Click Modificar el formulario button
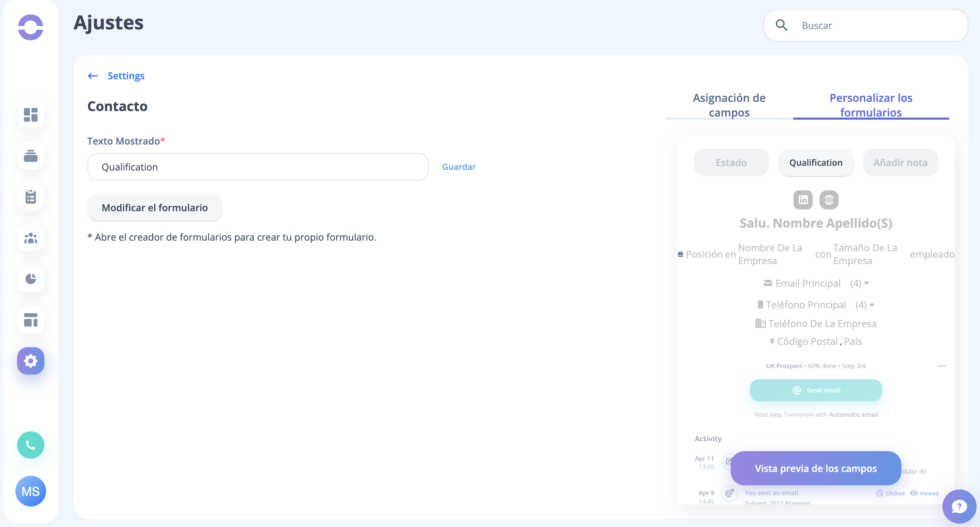This screenshot has width=980, height=527. (154, 207)
